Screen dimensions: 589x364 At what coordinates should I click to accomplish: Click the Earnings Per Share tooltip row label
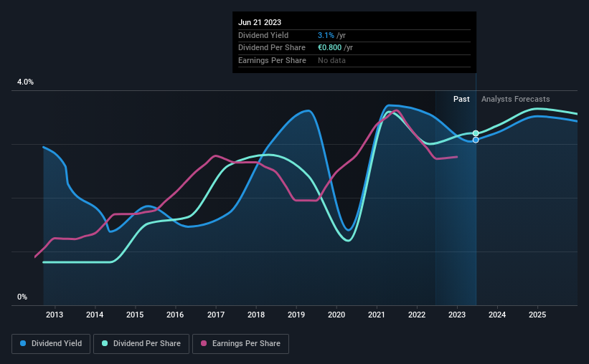point(272,60)
